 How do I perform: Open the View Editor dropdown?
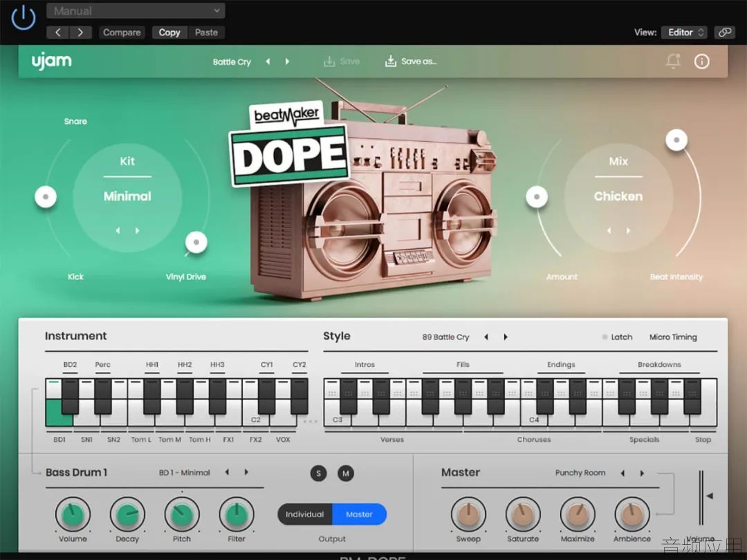[x=684, y=32]
